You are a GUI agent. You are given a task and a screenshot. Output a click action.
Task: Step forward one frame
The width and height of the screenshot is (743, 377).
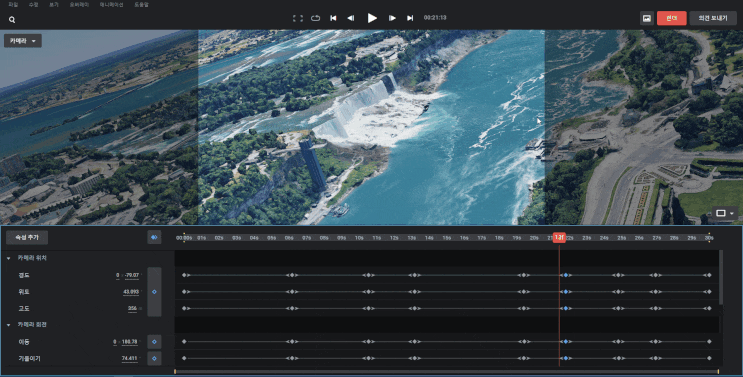click(392, 18)
